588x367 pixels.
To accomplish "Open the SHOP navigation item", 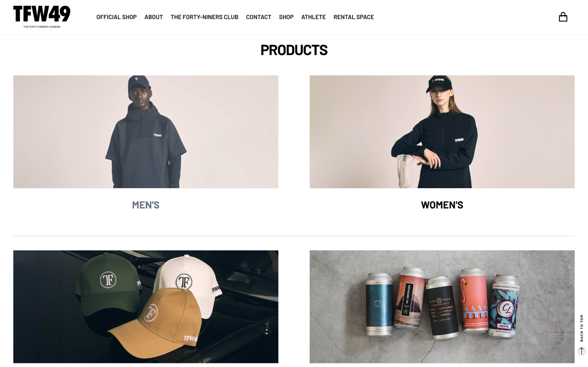I will [286, 17].
